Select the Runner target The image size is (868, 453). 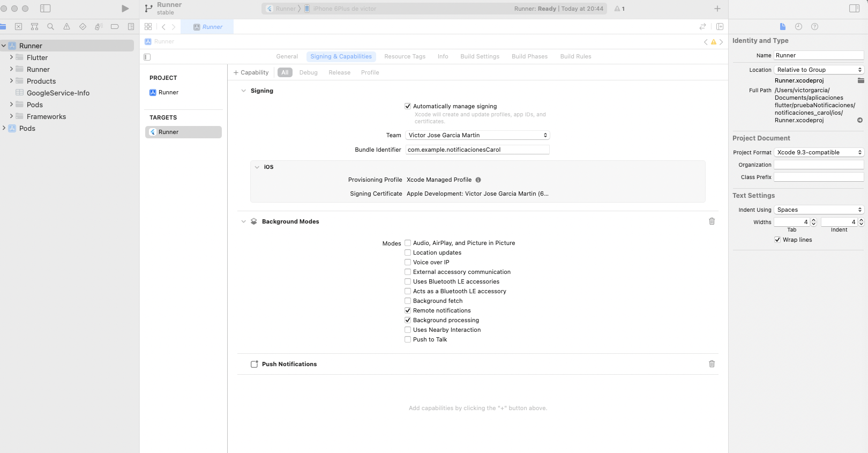183,132
